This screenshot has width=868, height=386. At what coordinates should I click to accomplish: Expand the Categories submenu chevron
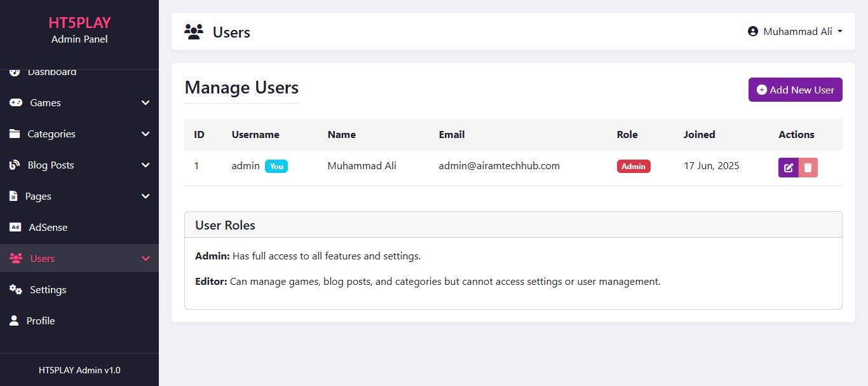point(146,134)
